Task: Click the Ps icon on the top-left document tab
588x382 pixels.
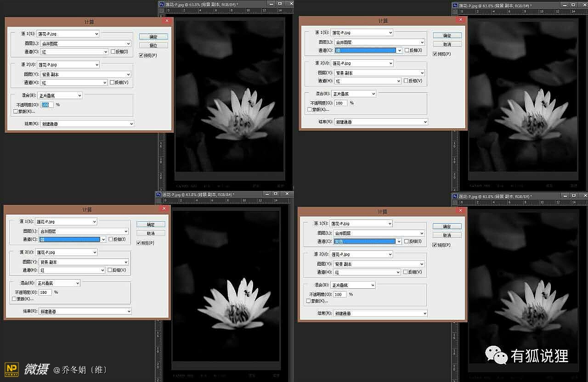Action: pos(161,4)
